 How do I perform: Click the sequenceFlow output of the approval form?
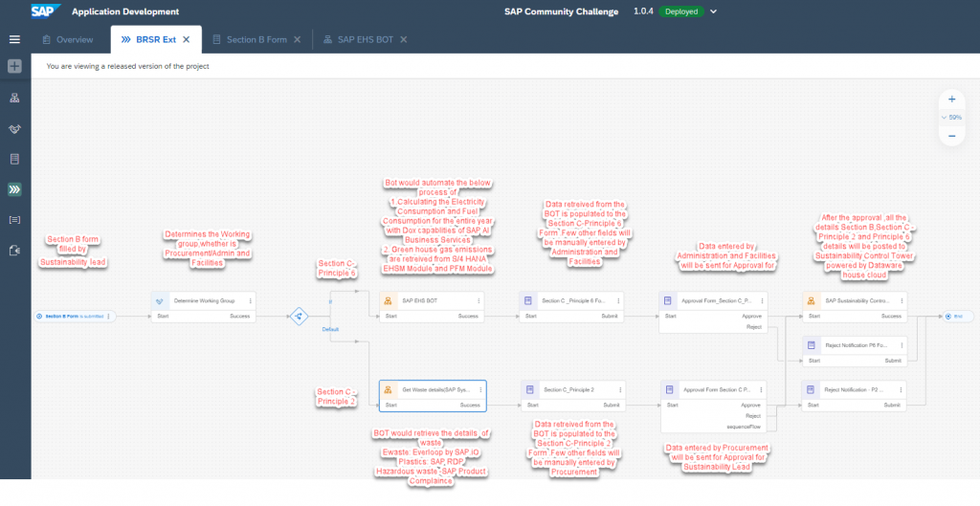point(743,428)
